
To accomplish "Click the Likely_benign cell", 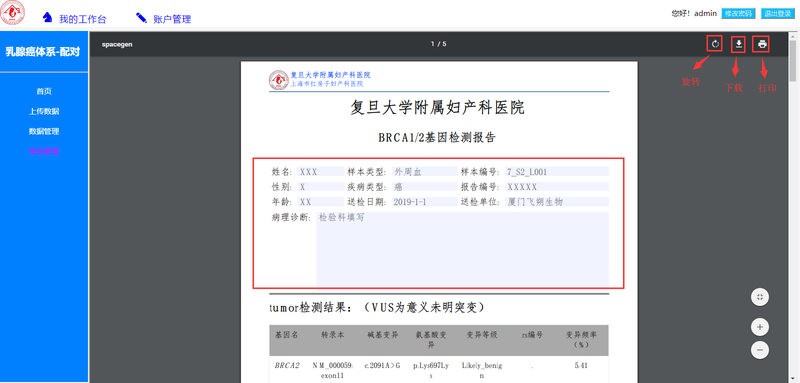I will click(x=482, y=370).
